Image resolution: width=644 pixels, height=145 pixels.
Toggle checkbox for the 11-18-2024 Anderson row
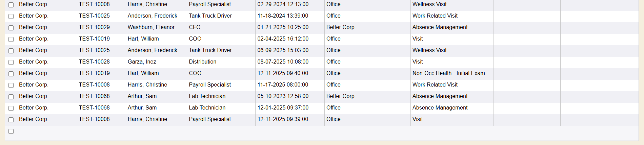[x=11, y=16]
